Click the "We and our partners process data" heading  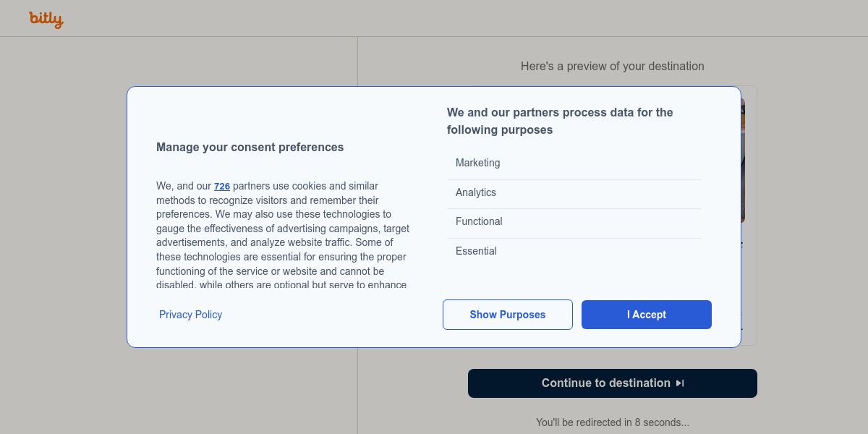tap(560, 122)
